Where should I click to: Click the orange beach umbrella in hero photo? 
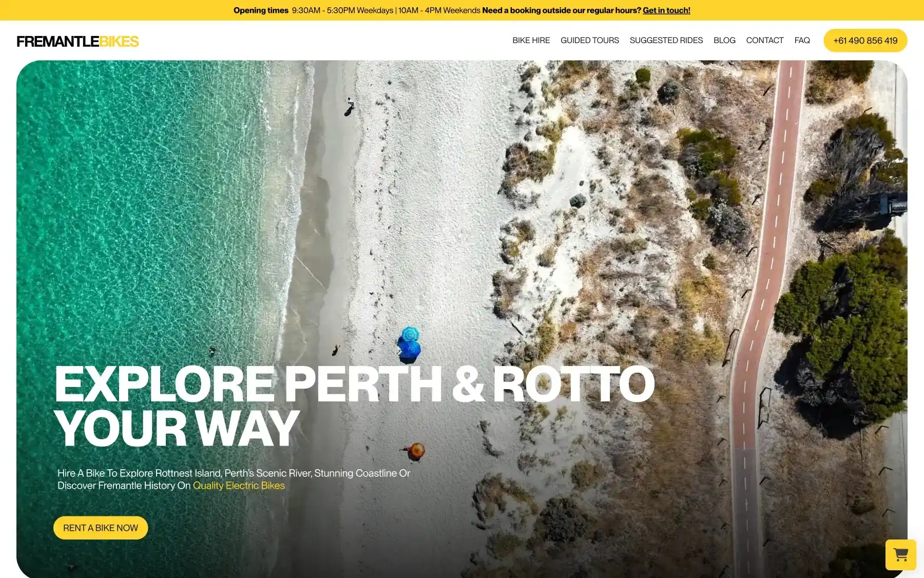pos(416,451)
